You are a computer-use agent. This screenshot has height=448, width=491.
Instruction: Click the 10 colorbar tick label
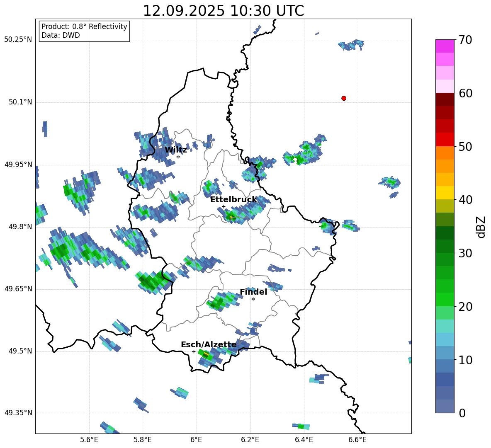(465, 360)
